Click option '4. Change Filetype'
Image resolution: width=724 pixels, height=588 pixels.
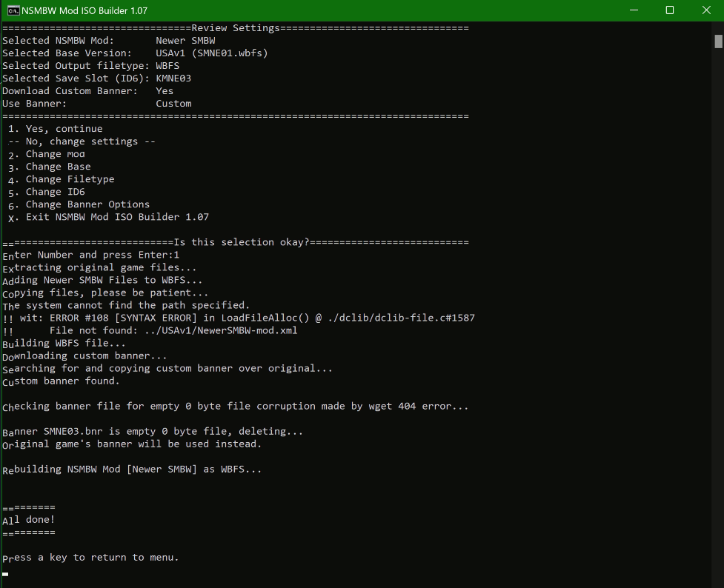[x=62, y=179]
